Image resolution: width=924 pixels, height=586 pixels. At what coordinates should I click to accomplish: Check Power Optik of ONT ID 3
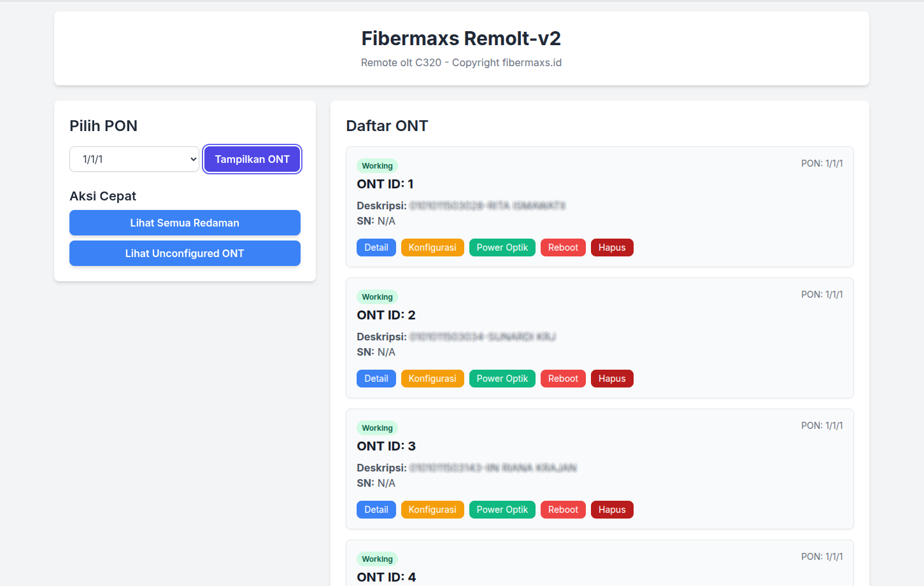tap(502, 510)
